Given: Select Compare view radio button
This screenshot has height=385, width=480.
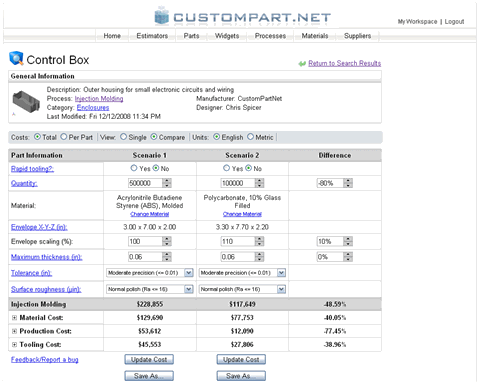Looking at the screenshot, I should point(154,137).
